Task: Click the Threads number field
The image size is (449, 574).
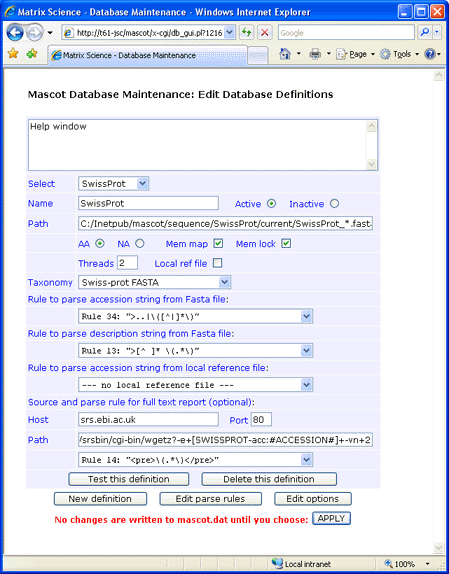Action: (x=127, y=263)
